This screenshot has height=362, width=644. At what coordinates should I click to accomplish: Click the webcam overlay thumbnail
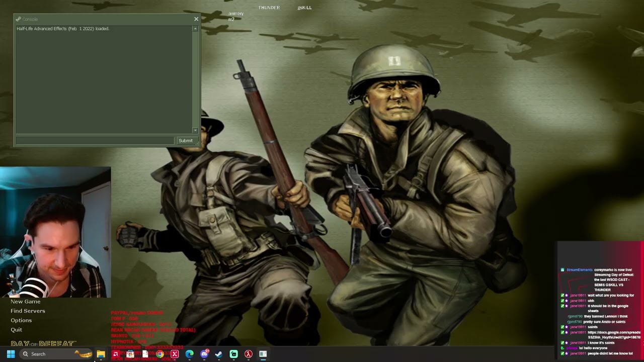pos(55,232)
